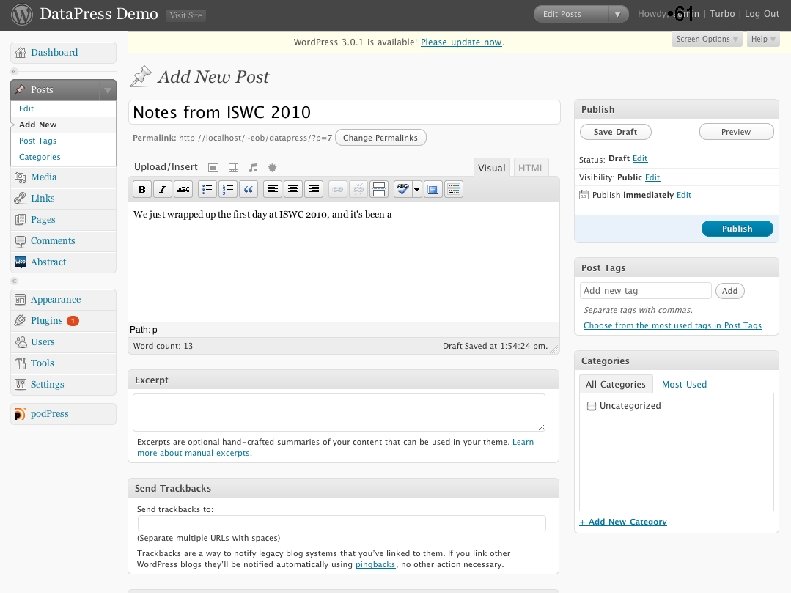This screenshot has height=593, width=791.
Task: Show the kitchen sink toolbar row
Action: [x=454, y=189]
